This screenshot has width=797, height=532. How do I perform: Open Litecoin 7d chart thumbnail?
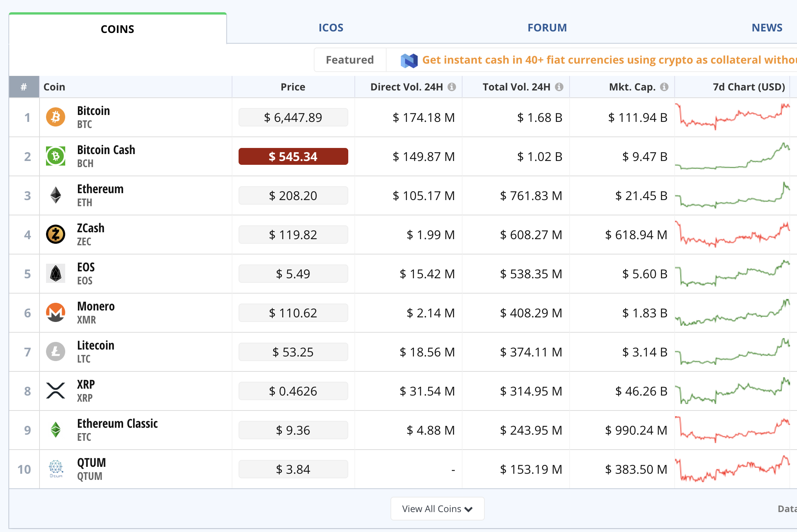coord(732,351)
